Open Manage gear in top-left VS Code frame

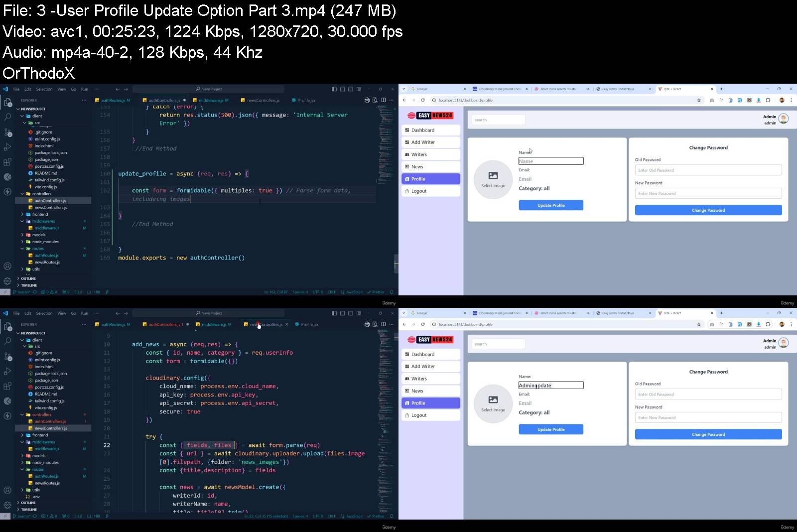(x=7, y=281)
